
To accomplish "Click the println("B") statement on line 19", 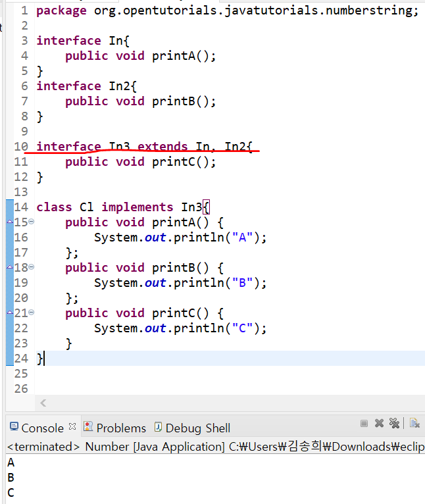I will pyautogui.click(x=180, y=283).
